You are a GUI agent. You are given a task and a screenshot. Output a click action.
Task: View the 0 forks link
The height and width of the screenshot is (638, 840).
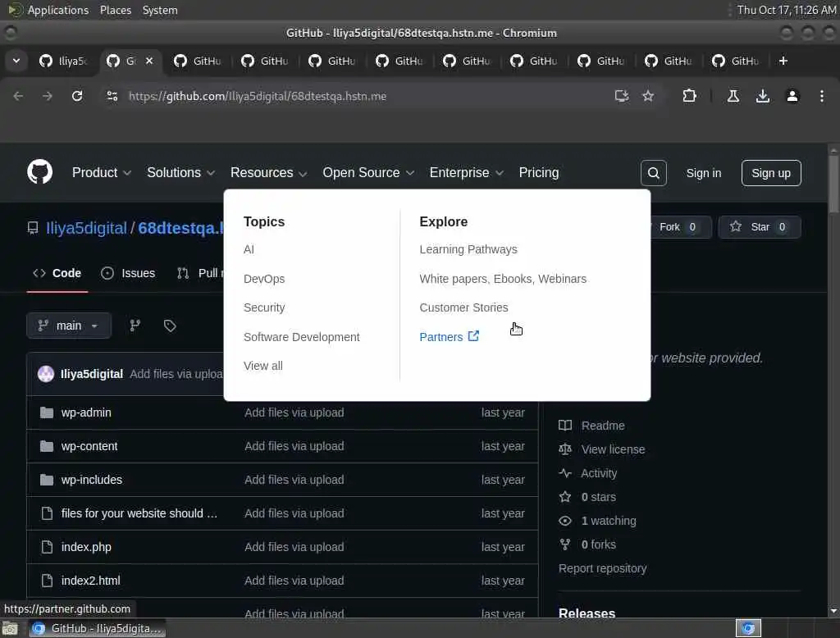pyautogui.click(x=598, y=545)
